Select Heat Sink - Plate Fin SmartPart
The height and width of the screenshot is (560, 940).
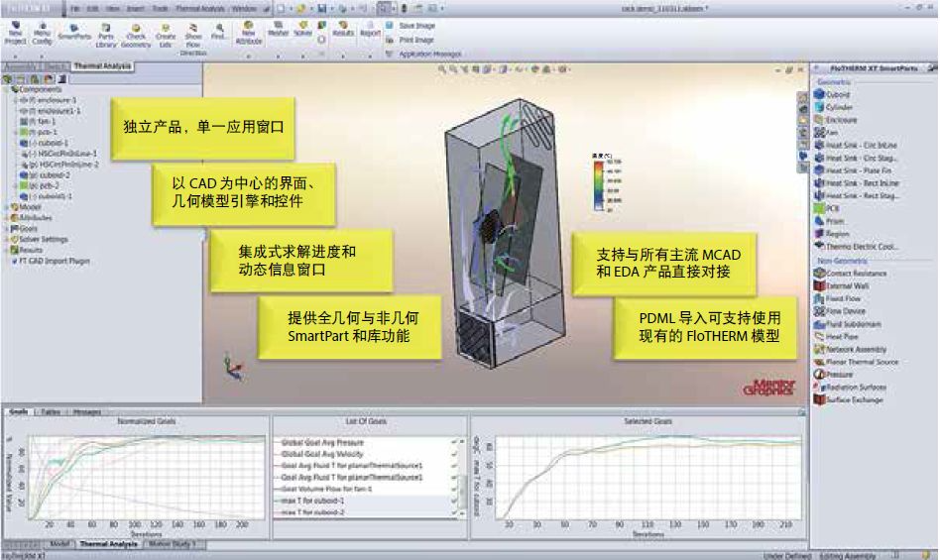(x=853, y=170)
